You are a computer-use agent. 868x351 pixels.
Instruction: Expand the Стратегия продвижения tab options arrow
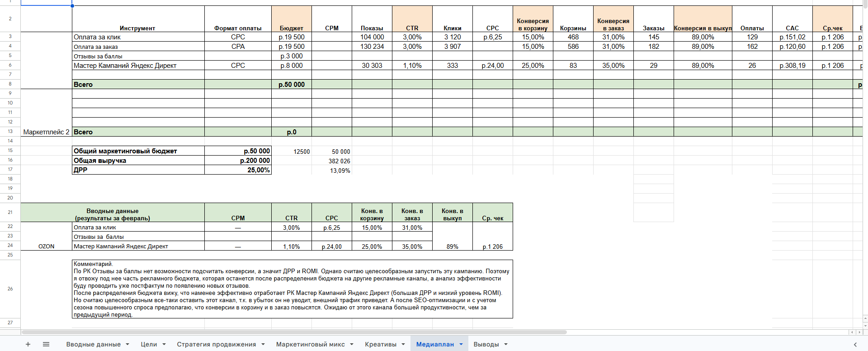tap(263, 344)
